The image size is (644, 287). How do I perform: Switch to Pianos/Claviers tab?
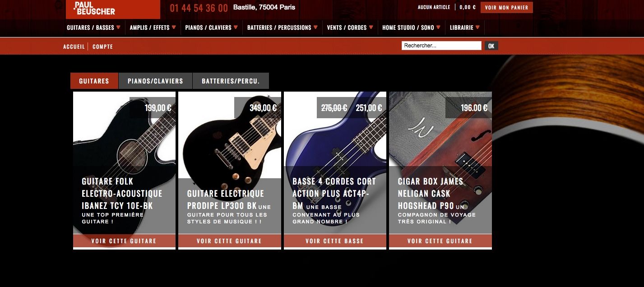pos(155,81)
